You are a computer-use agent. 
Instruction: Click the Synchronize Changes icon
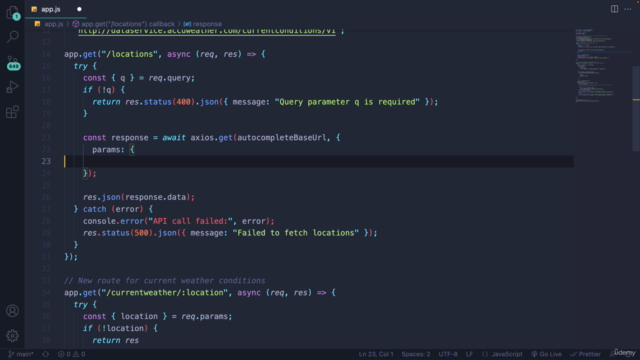click(46, 354)
